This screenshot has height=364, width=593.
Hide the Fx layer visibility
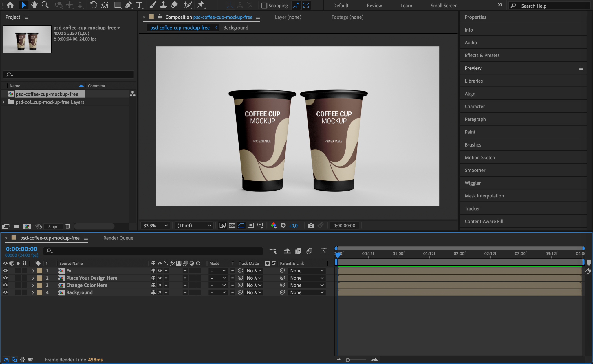pos(5,271)
